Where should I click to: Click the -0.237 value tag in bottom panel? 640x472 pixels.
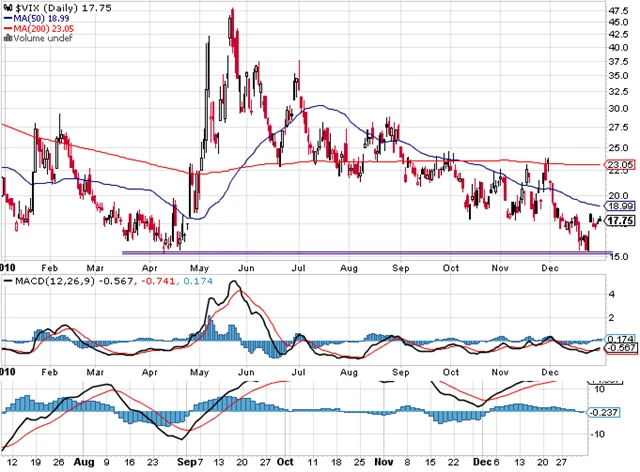(x=622, y=411)
